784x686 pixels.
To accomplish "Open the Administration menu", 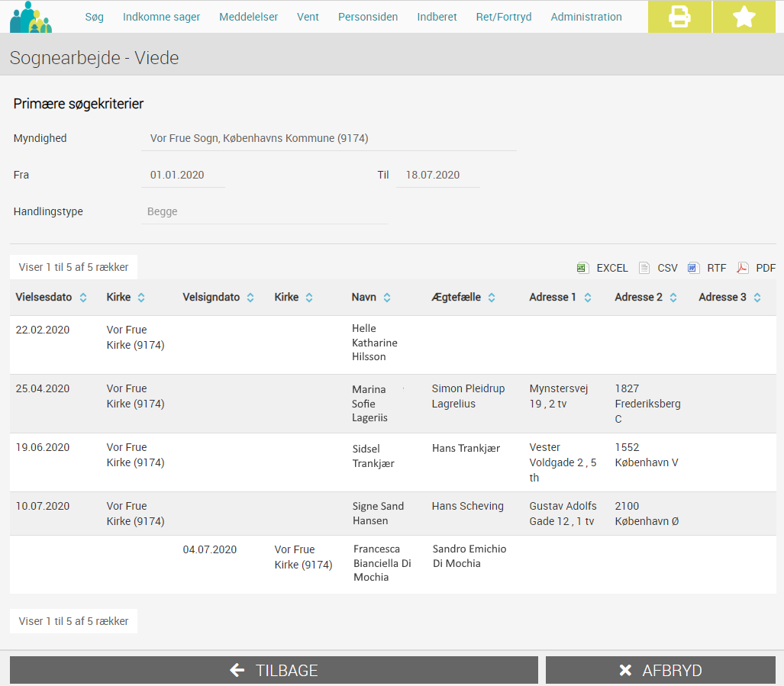I will pos(586,17).
